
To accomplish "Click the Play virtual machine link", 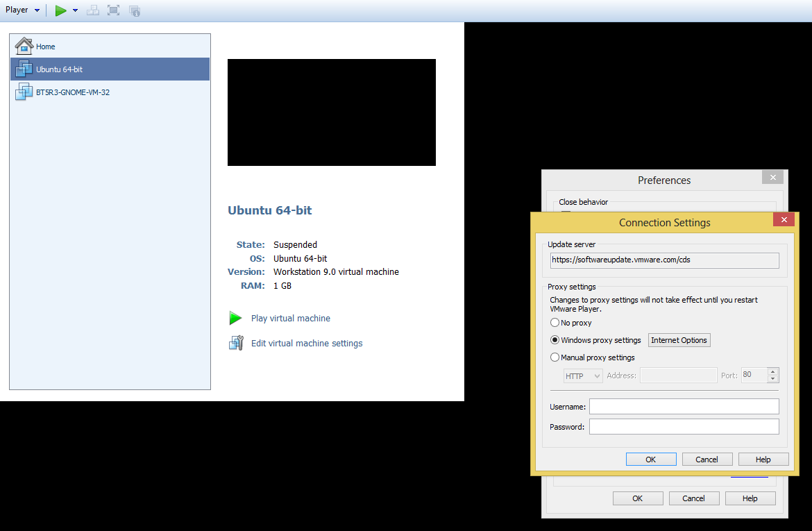I will [x=291, y=318].
